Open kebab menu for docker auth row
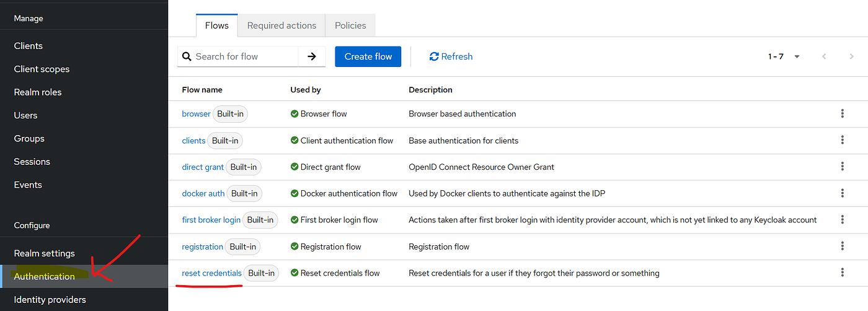This screenshot has height=311, width=868. pyautogui.click(x=842, y=193)
